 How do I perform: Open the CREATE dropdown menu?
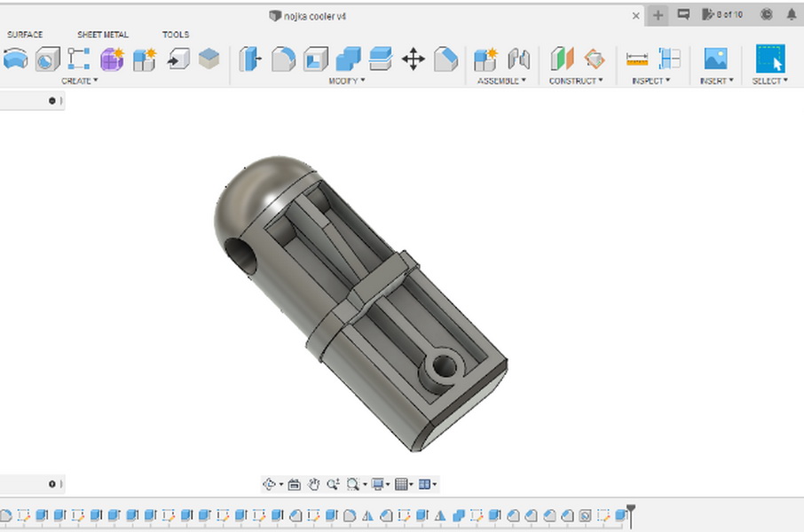(x=79, y=81)
